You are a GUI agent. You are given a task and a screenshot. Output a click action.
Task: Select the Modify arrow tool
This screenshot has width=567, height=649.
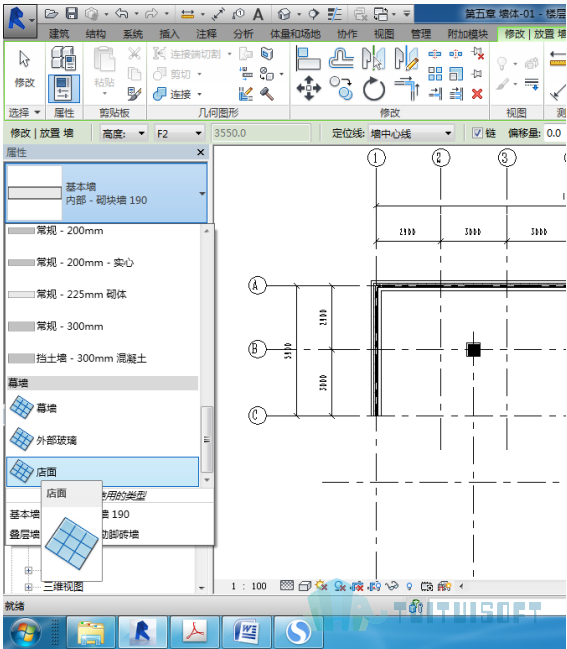[24, 69]
